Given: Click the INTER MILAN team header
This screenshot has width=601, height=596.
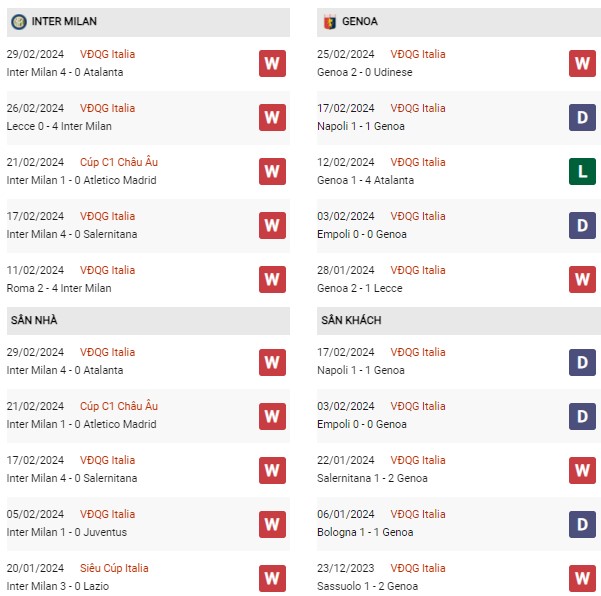Looking at the screenshot, I should point(148,22).
